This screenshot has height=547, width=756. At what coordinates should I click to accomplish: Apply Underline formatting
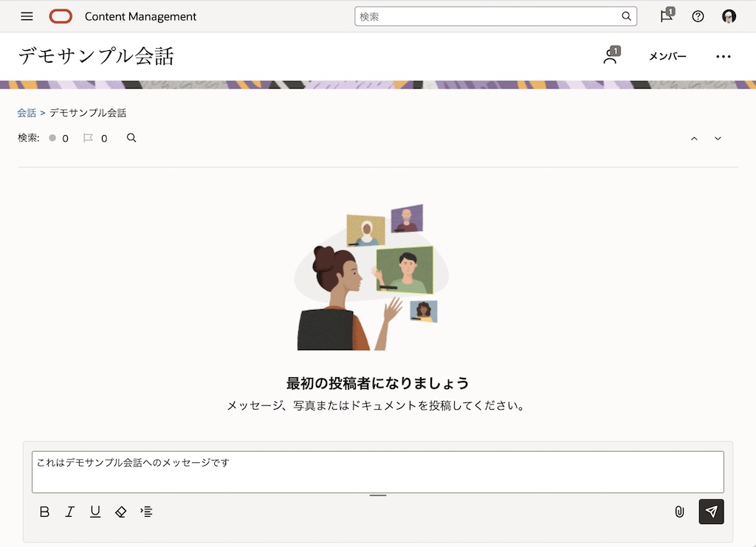coord(94,512)
